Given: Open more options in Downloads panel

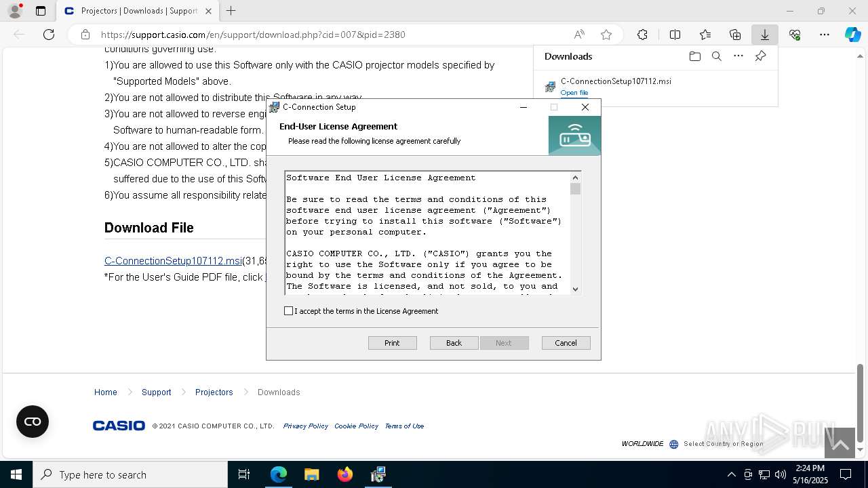Looking at the screenshot, I should coord(738,56).
